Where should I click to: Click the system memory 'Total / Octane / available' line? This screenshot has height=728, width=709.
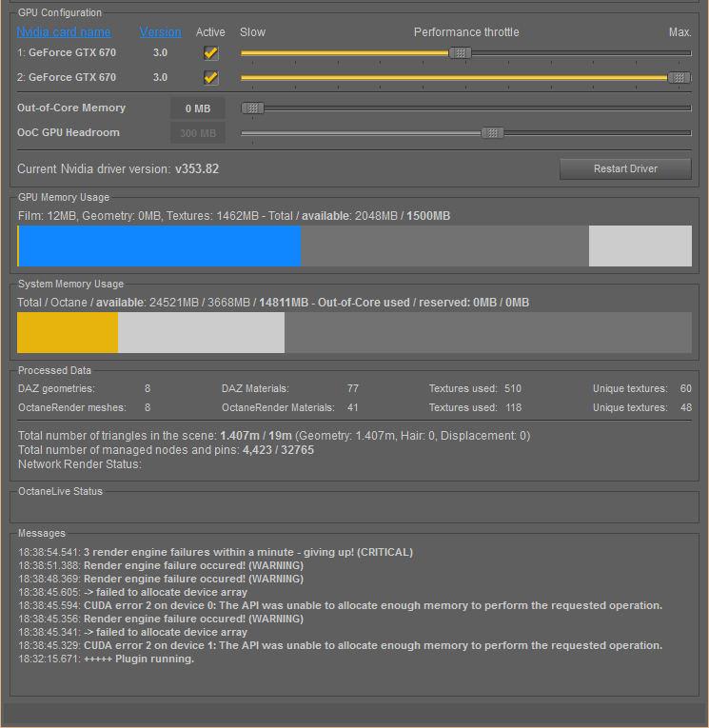click(273, 303)
